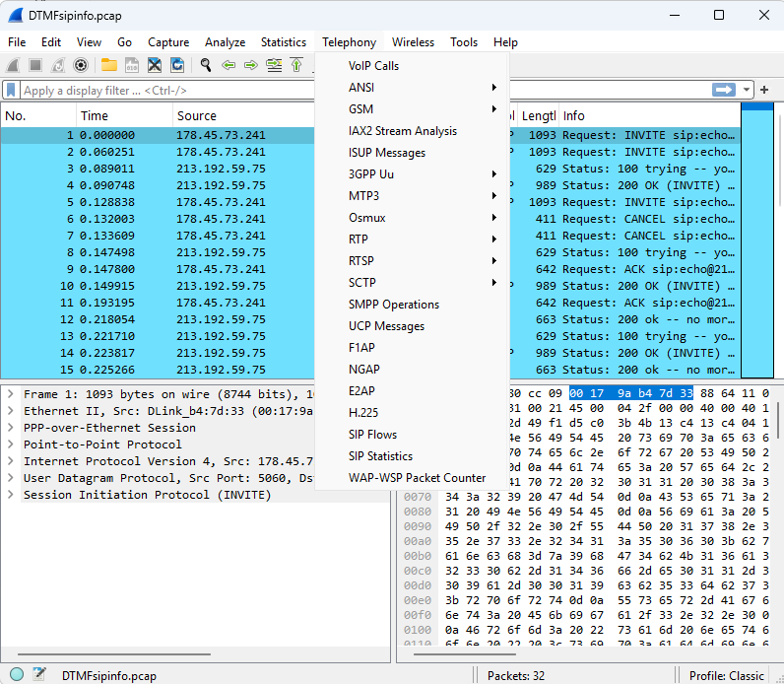
Task: Reload the current capture file
Action: (177, 65)
